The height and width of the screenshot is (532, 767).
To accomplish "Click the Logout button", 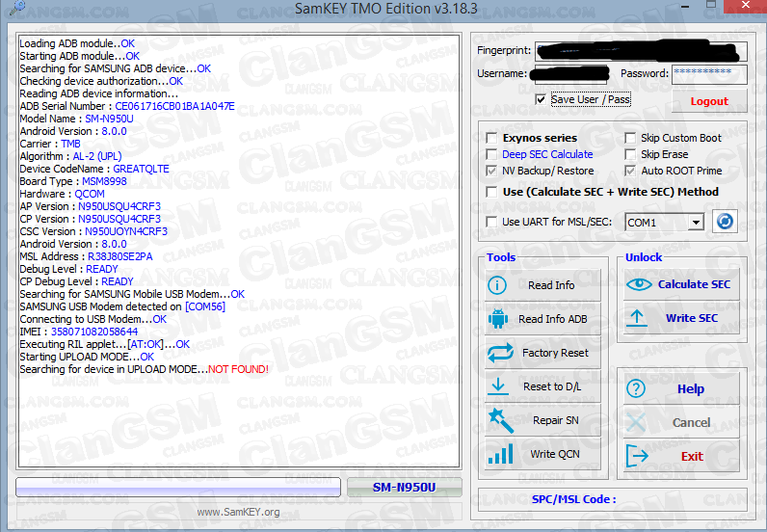I will pyautogui.click(x=709, y=101).
